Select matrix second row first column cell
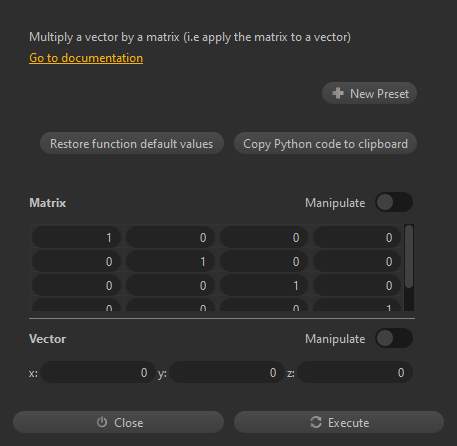457x446 pixels. point(76,261)
